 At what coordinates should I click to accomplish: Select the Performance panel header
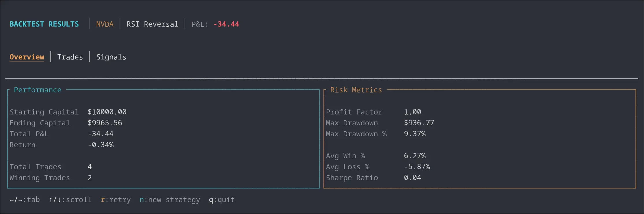tap(38, 90)
